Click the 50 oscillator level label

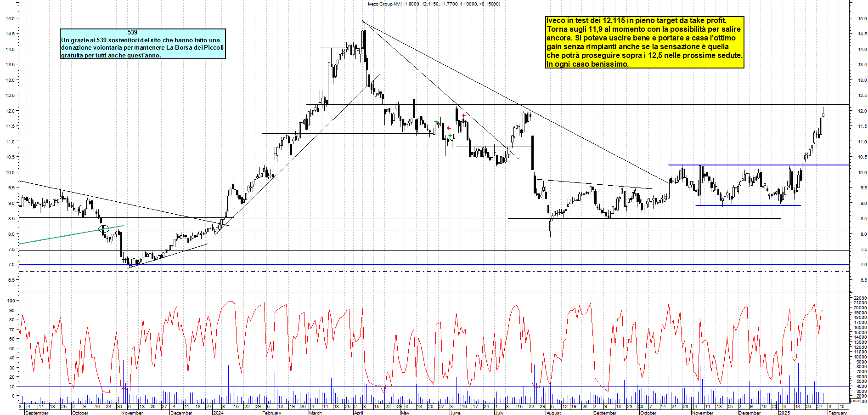click(12, 348)
